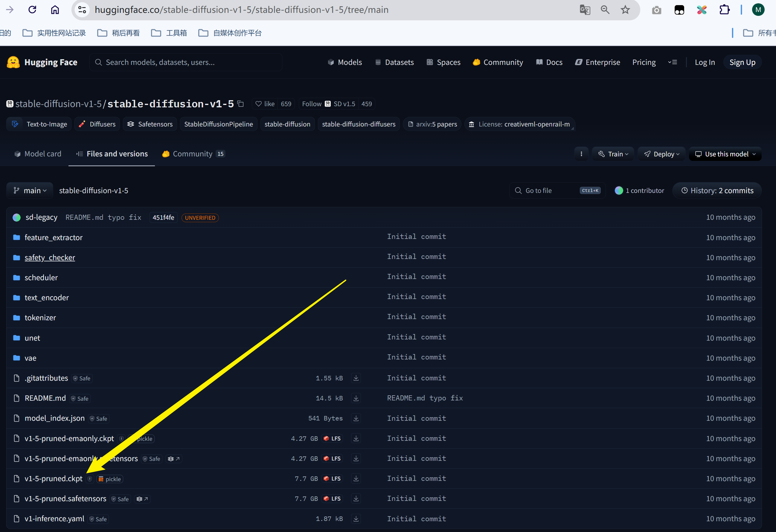Expand the truncated License tag
This screenshot has width=776, height=532.
[519, 124]
